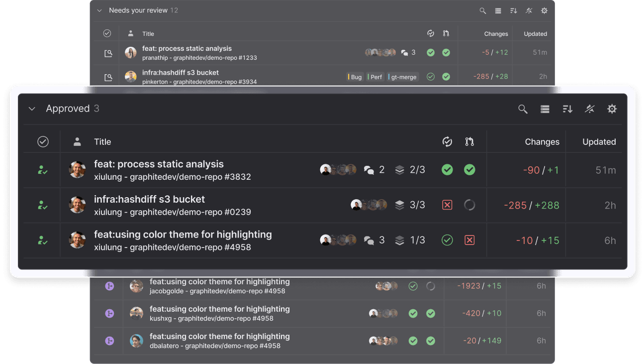The image size is (644, 364).
Task: Click the Bug label on infra:hashdiff s3 bucket
Action: coord(355,77)
